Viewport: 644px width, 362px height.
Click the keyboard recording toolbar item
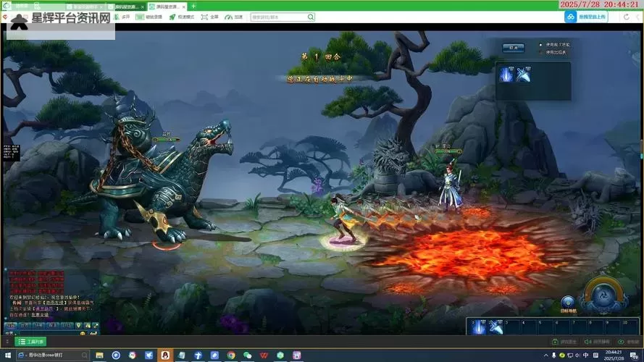point(149,17)
